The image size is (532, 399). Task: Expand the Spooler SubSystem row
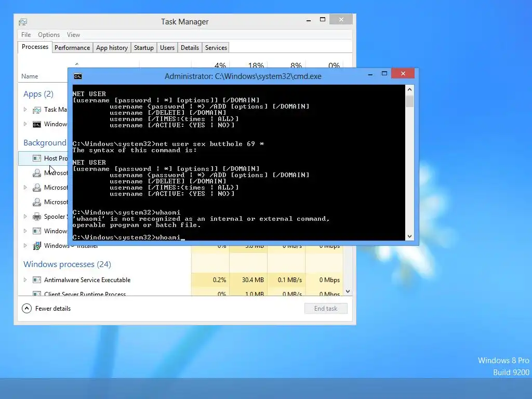pyautogui.click(x=25, y=216)
